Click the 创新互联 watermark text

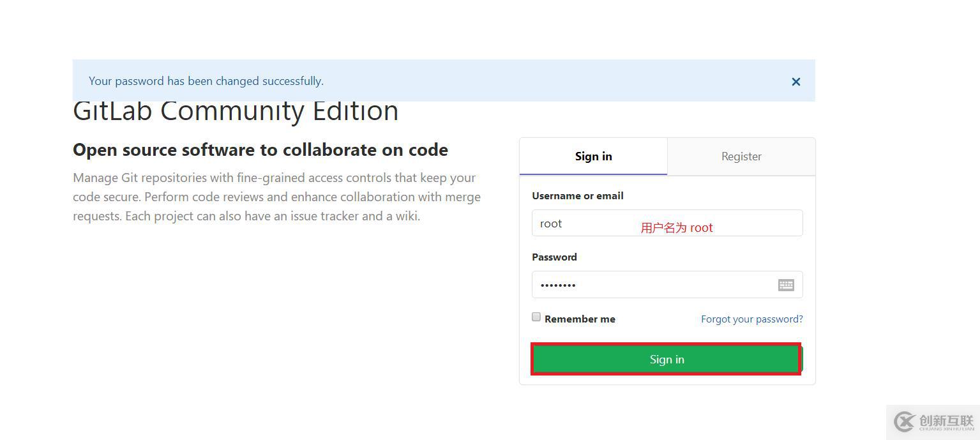(946, 420)
